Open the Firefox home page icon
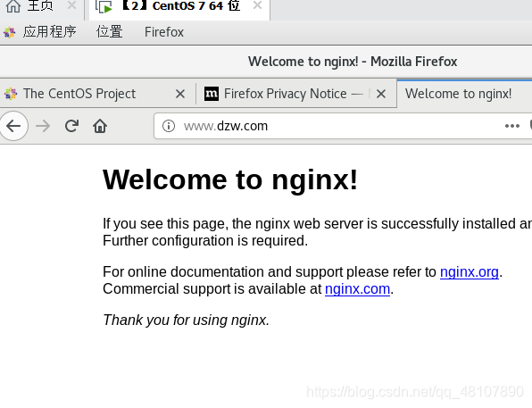Image resolution: width=532 pixels, height=408 pixels. click(x=100, y=126)
